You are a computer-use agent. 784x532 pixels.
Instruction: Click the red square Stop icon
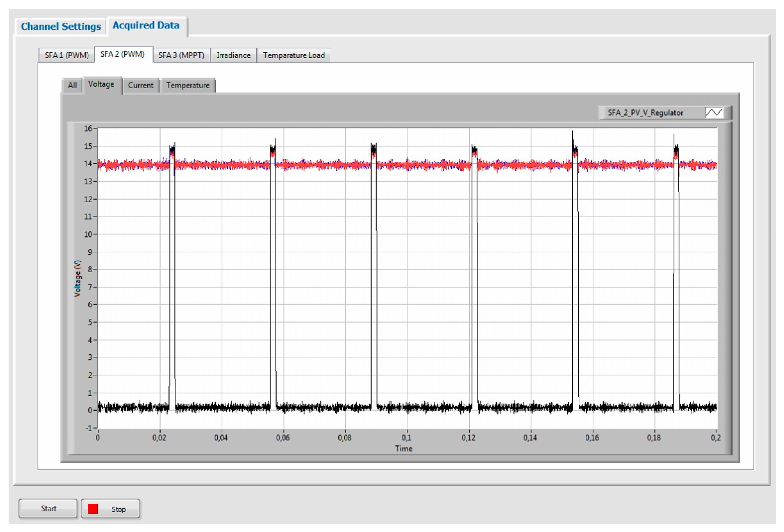pyautogui.click(x=93, y=509)
